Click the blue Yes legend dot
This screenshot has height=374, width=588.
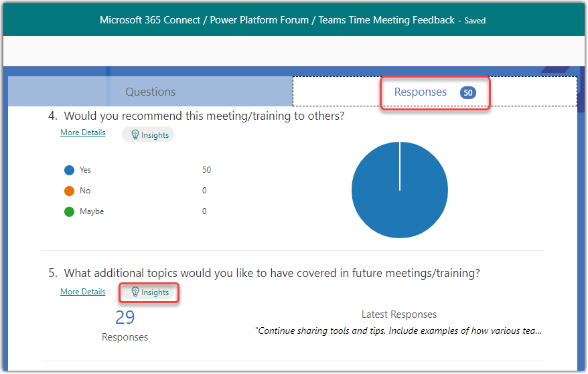tap(70, 170)
